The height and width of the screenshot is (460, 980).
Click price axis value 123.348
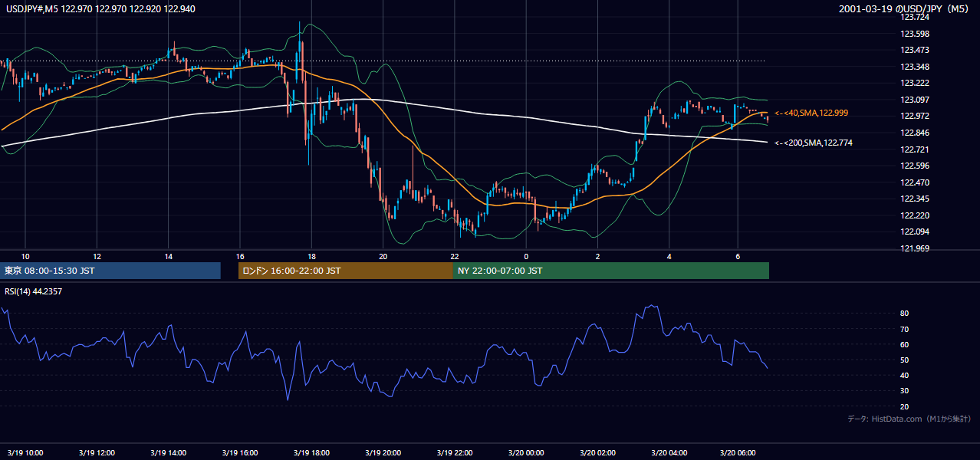coord(916,67)
